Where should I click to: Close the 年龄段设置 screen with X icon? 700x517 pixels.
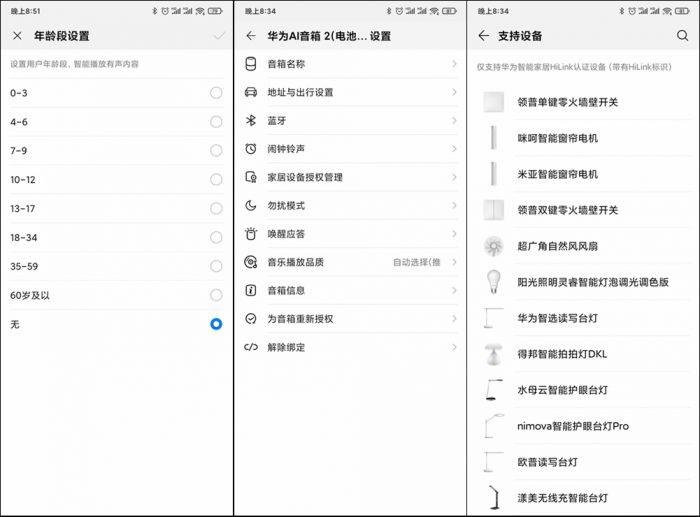click(17, 36)
